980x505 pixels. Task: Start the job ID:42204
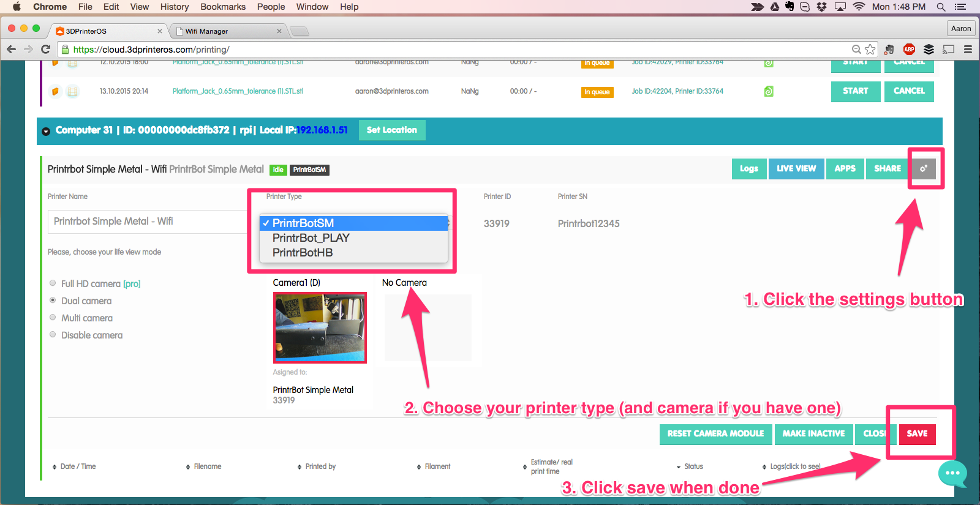coord(856,91)
